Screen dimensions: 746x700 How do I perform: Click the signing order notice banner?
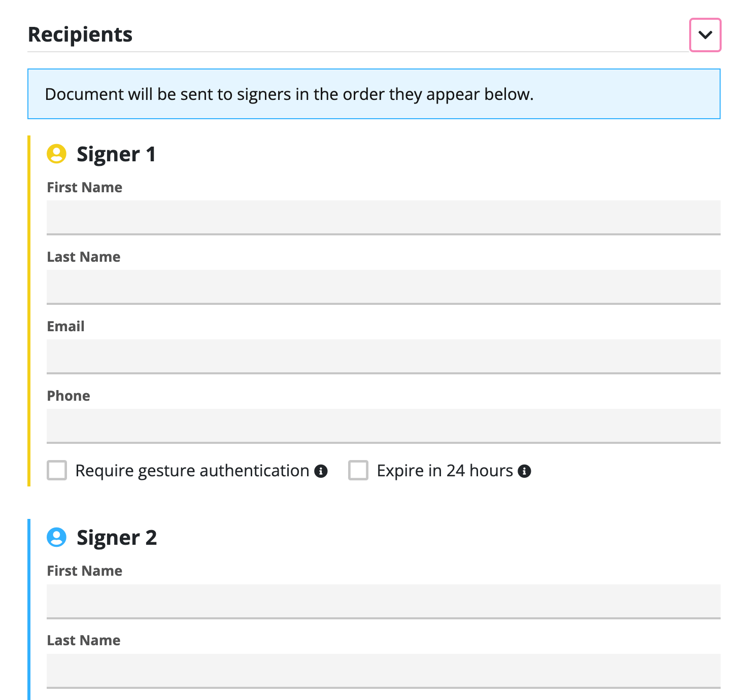(373, 94)
